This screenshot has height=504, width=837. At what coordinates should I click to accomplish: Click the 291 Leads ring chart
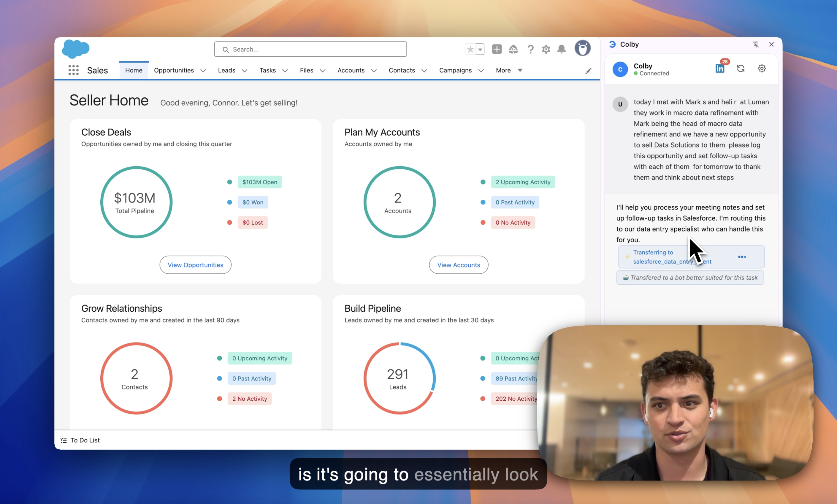(399, 379)
